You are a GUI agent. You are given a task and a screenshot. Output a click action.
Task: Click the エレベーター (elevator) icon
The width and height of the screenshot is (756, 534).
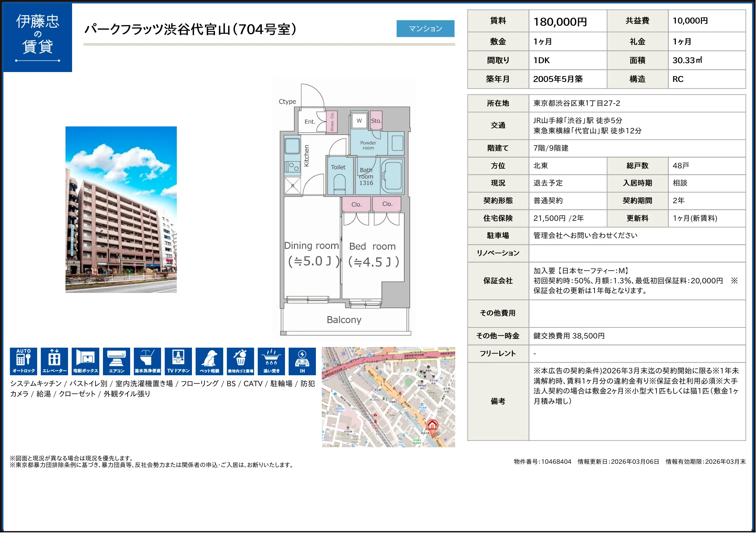coord(54,361)
